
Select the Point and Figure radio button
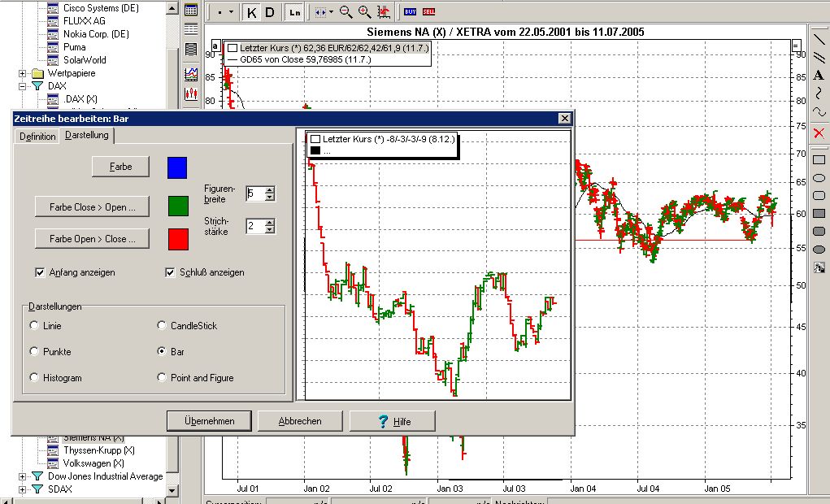[162, 377]
